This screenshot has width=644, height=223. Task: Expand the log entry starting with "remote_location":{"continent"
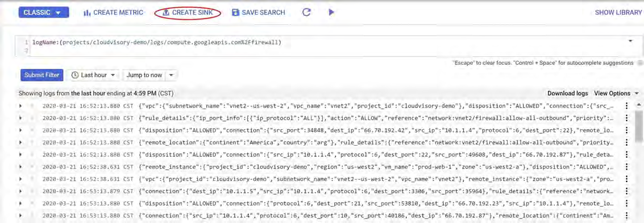(x=20, y=143)
